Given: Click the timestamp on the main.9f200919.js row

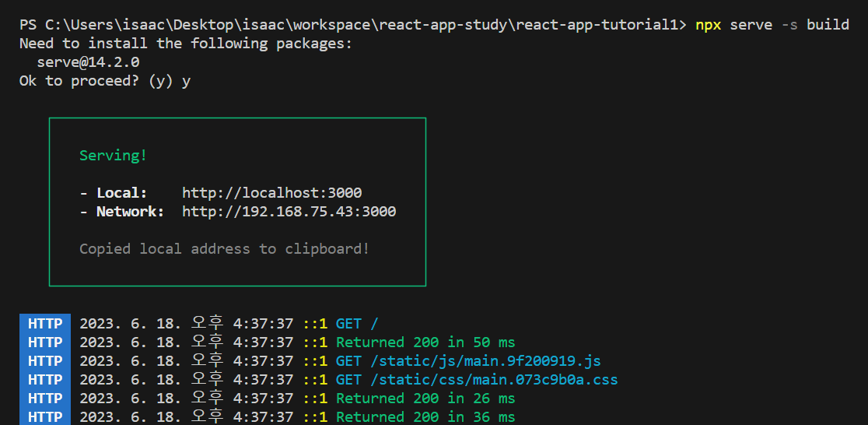Looking at the screenshot, I should tap(187, 361).
